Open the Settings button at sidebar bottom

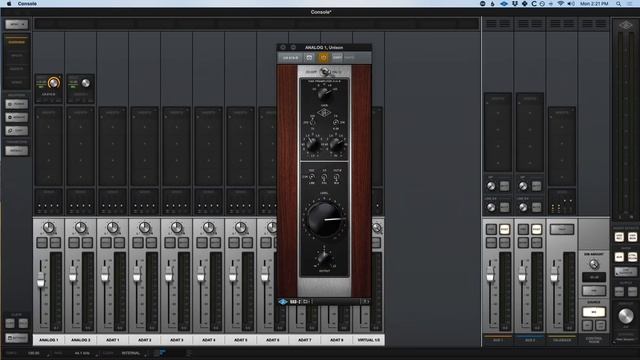coord(17,338)
